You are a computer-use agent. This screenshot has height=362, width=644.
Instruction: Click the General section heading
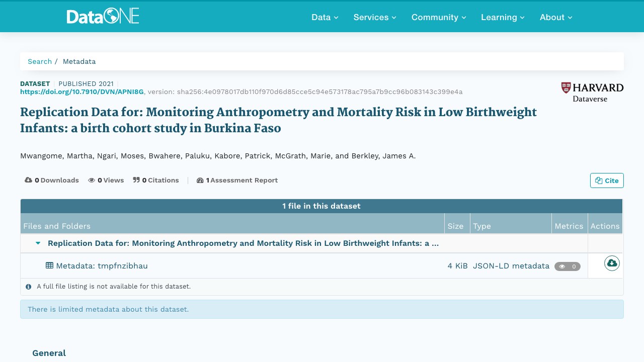[x=49, y=353]
